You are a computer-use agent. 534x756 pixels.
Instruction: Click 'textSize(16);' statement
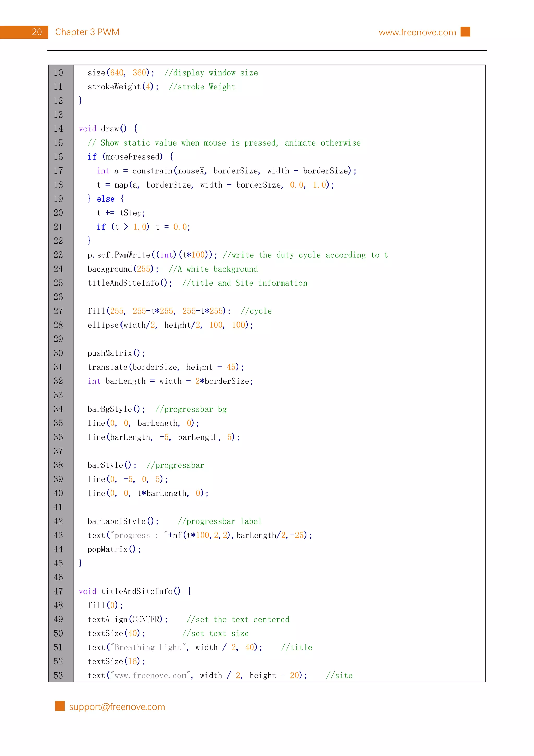(116, 662)
